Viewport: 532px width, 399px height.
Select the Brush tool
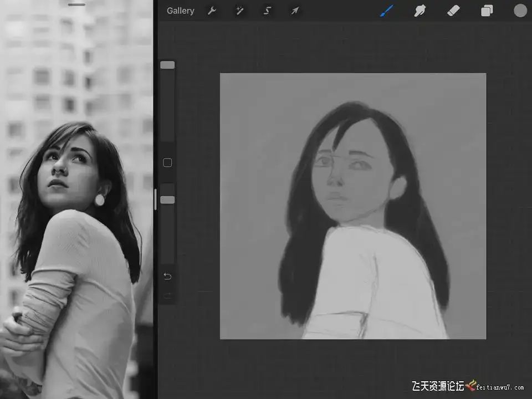(x=387, y=11)
